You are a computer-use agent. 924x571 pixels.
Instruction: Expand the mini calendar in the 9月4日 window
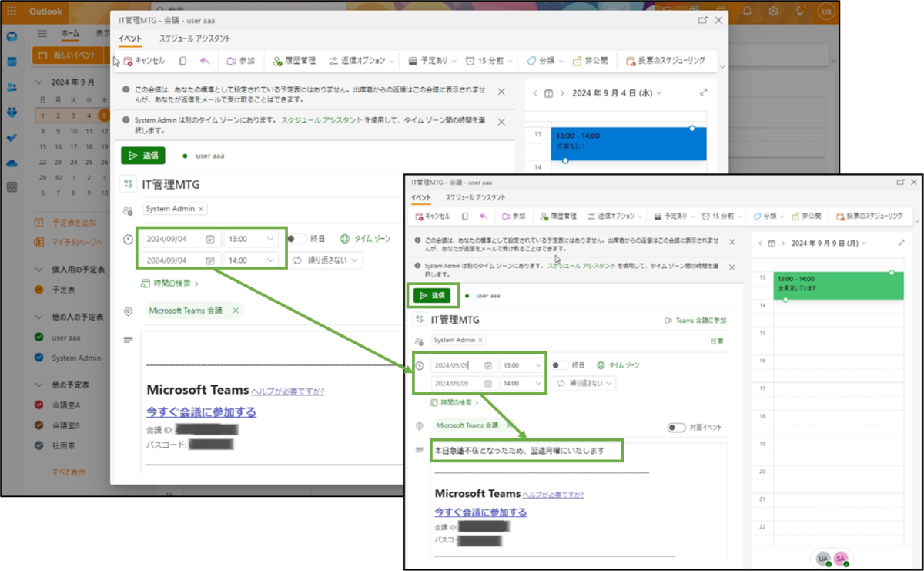coord(703,92)
